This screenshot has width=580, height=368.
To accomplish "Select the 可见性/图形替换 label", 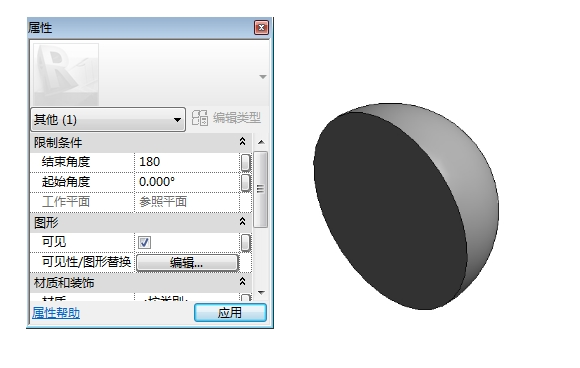I will 86,262.
